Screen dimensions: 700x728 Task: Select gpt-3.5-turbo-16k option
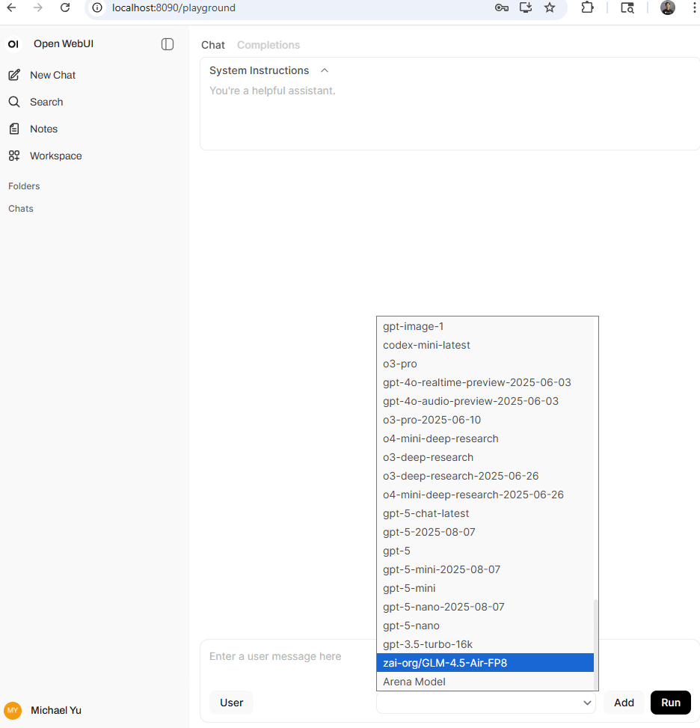[485, 644]
